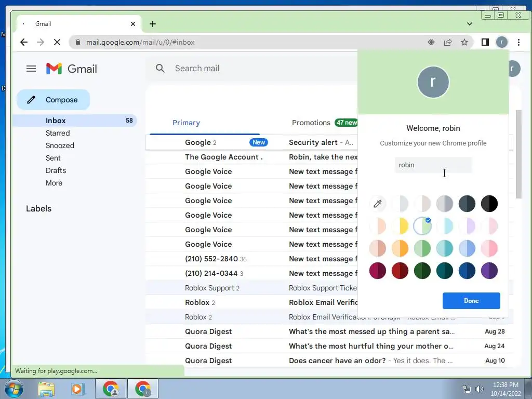Bookmark this page with the star icon
The width and height of the screenshot is (532, 399).
coord(464,42)
